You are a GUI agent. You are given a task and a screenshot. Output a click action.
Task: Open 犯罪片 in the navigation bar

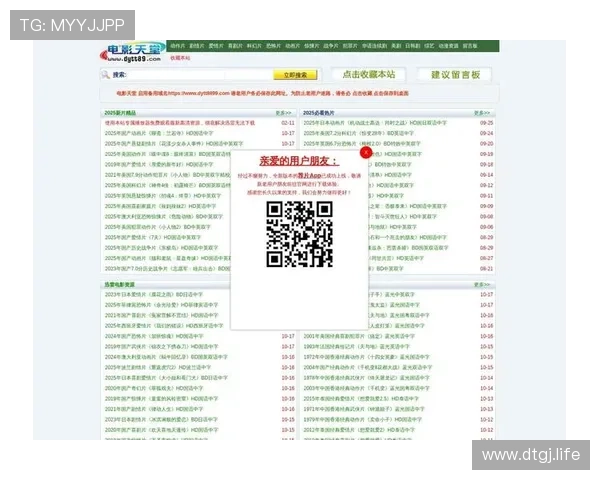350,46
